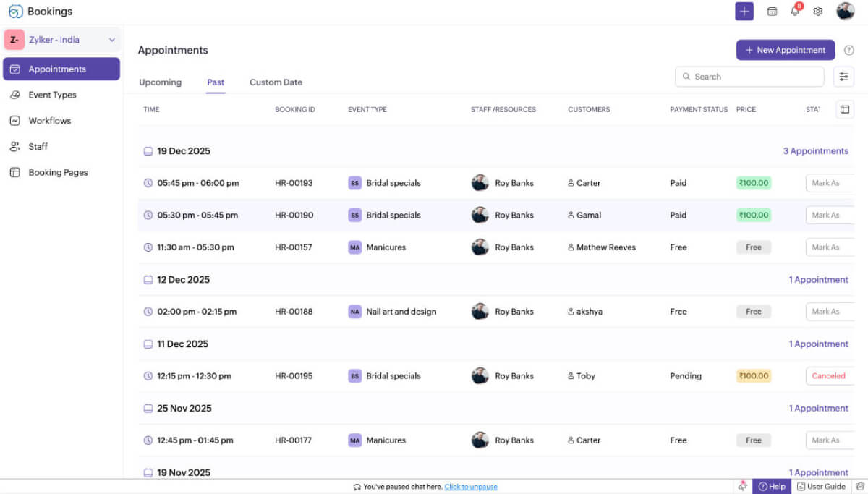Open the notifications bell icon
This screenshot has width=868, height=494.
coord(796,12)
